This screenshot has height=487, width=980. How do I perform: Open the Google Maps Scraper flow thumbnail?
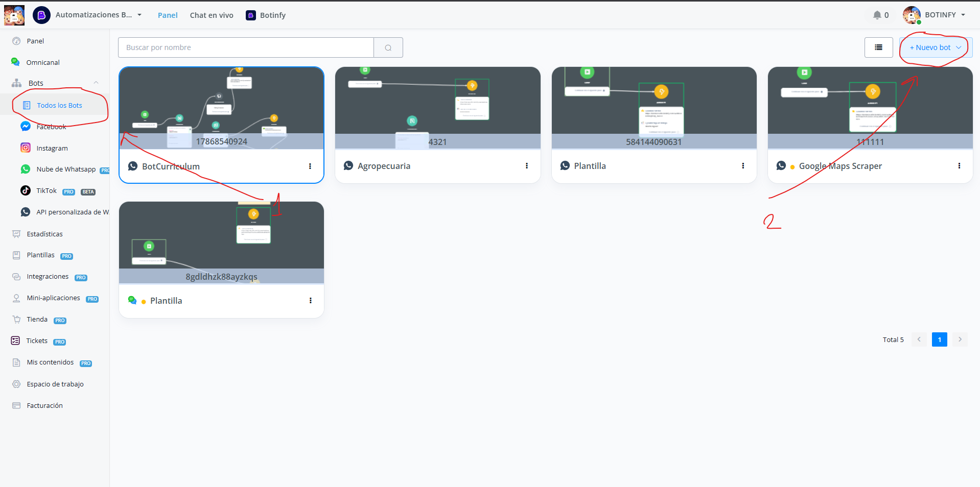pos(870,108)
